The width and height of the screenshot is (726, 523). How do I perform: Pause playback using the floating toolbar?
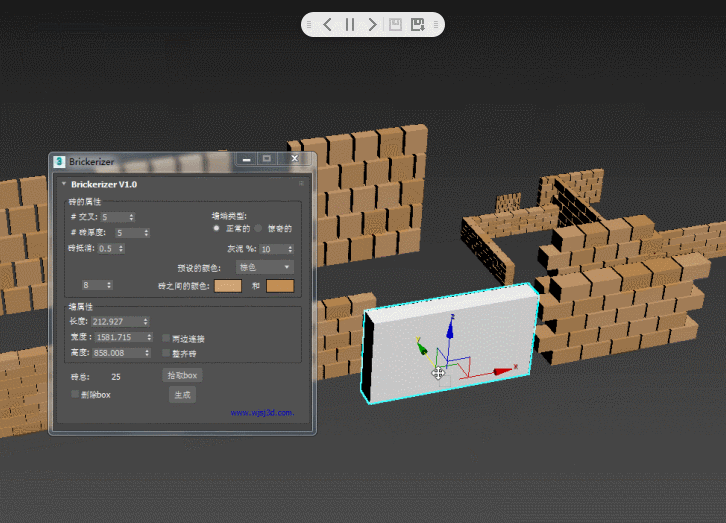(350, 24)
